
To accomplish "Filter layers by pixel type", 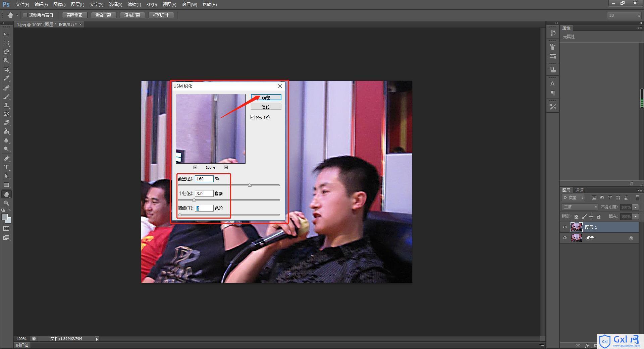I will pos(594,198).
